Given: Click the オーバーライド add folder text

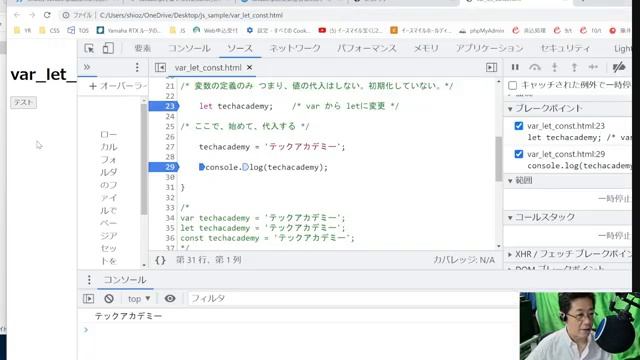Looking at the screenshot, I should point(122,86).
